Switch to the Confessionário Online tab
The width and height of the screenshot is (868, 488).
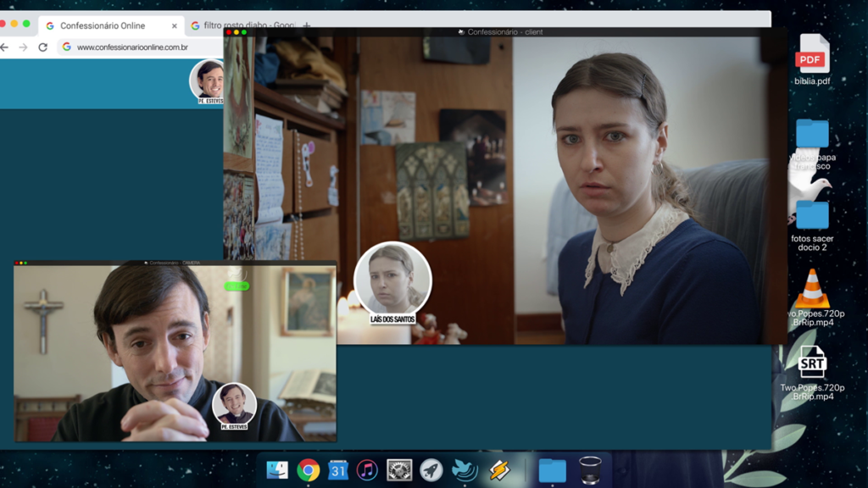coord(102,26)
